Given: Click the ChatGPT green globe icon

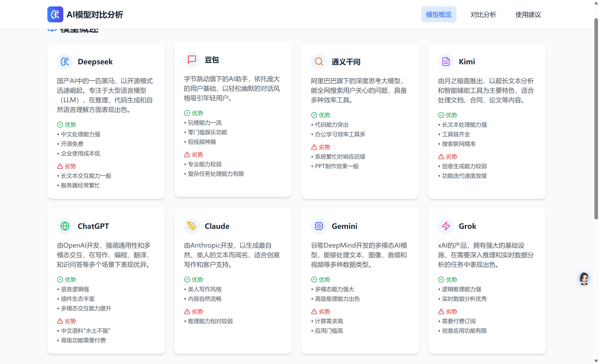Looking at the screenshot, I should (65, 226).
